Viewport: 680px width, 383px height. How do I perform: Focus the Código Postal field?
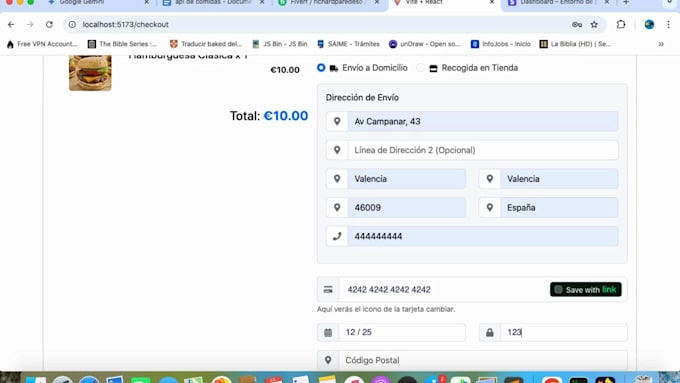[483, 360]
